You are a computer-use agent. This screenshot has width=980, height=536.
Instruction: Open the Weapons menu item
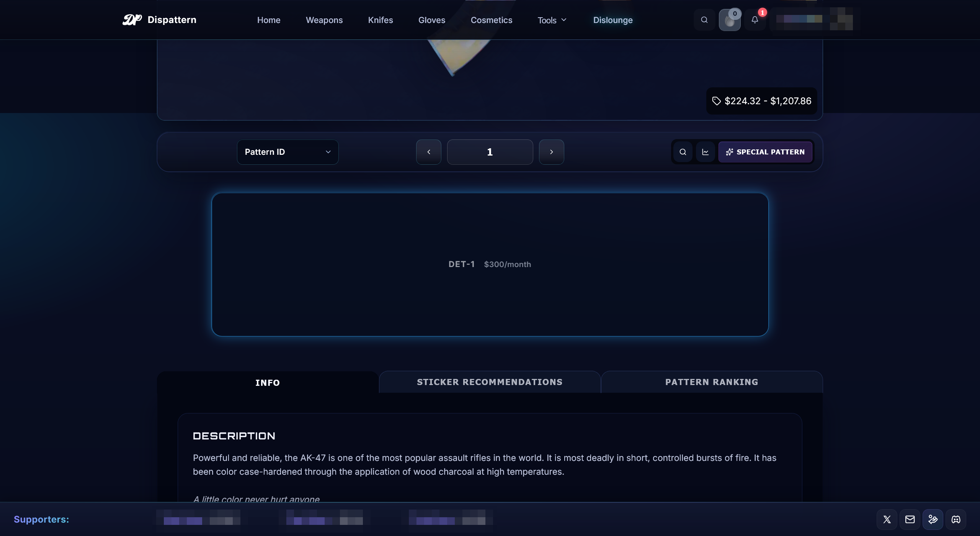coord(324,20)
